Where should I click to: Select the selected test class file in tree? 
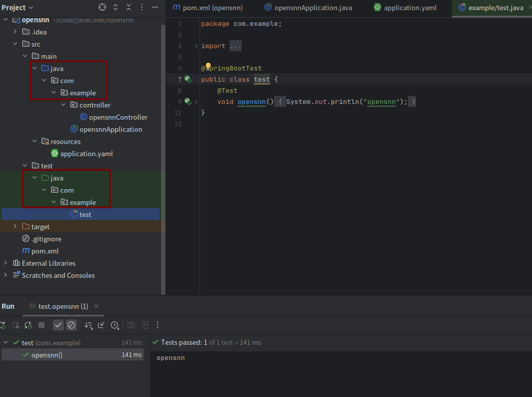pyautogui.click(x=81, y=214)
